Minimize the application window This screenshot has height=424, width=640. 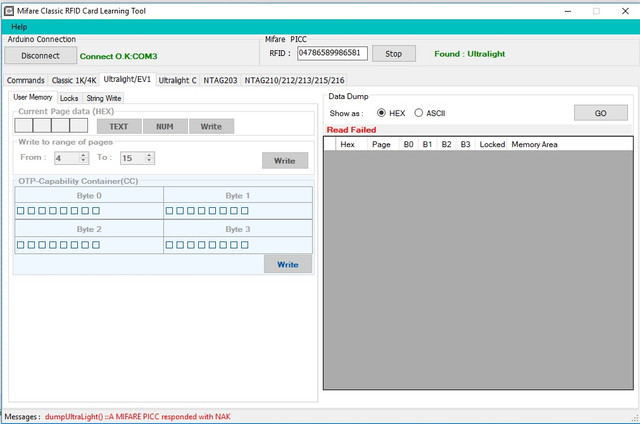pos(567,11)
